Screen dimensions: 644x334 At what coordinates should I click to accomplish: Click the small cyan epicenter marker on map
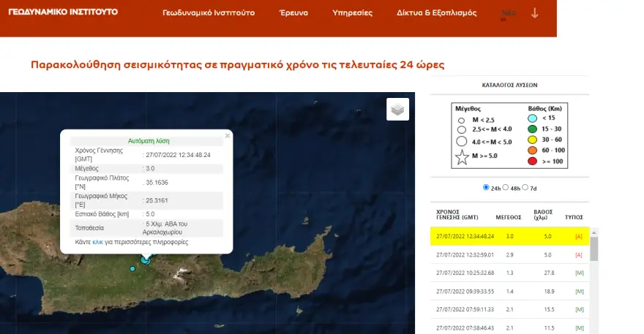pyautogui.click(x=132, y=269)
